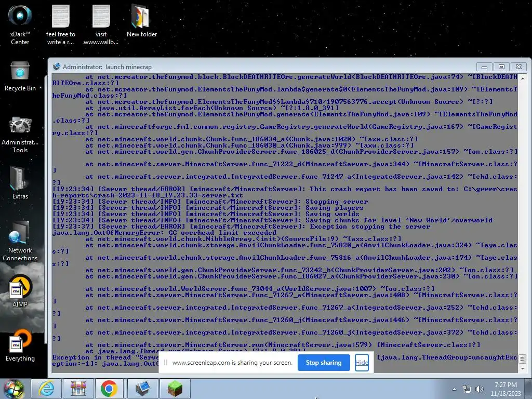
Task: Select the New folder desktop icon
Action: [x=141, y=21]
